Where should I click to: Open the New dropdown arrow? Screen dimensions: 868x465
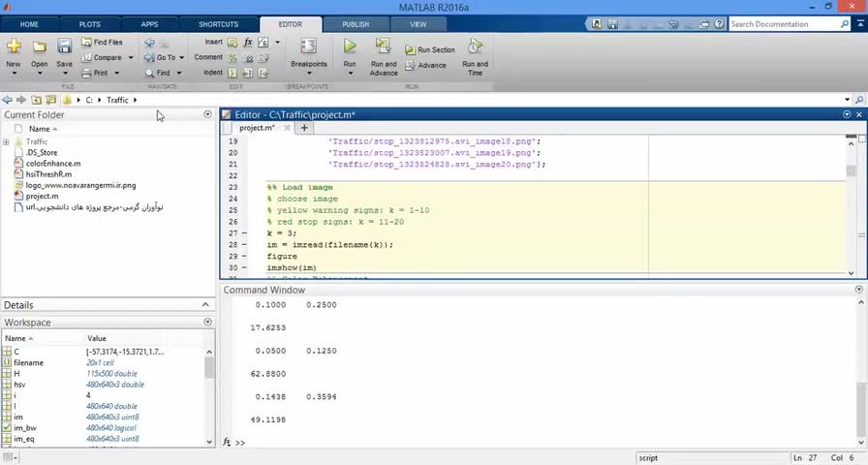(x=14, y=73)
